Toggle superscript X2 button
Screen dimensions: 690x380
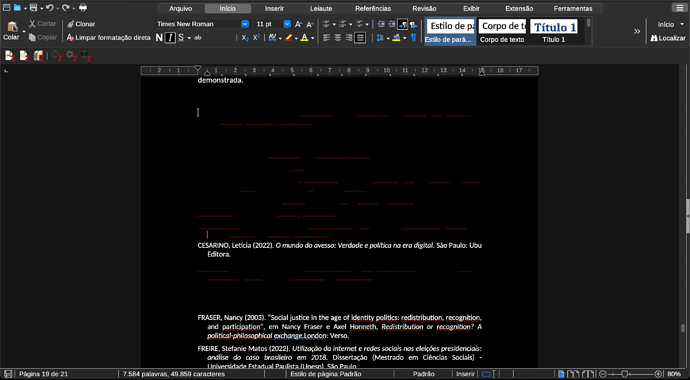click(256, 38)
